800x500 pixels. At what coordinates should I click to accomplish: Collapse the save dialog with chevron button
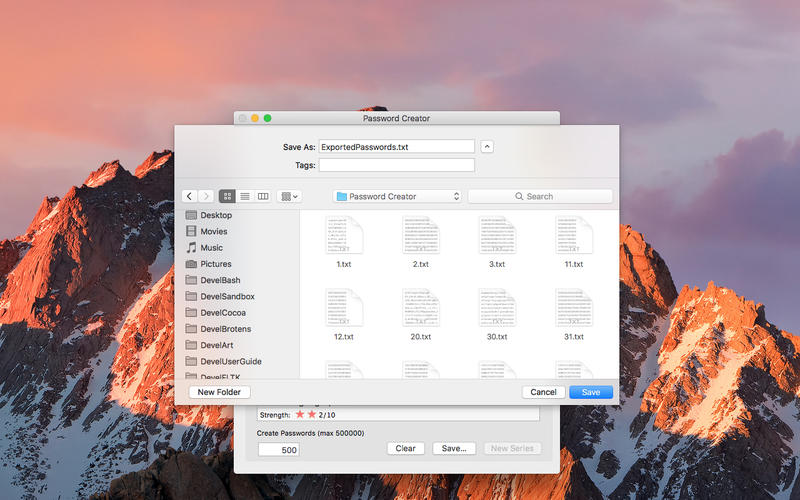click(487, 147)
